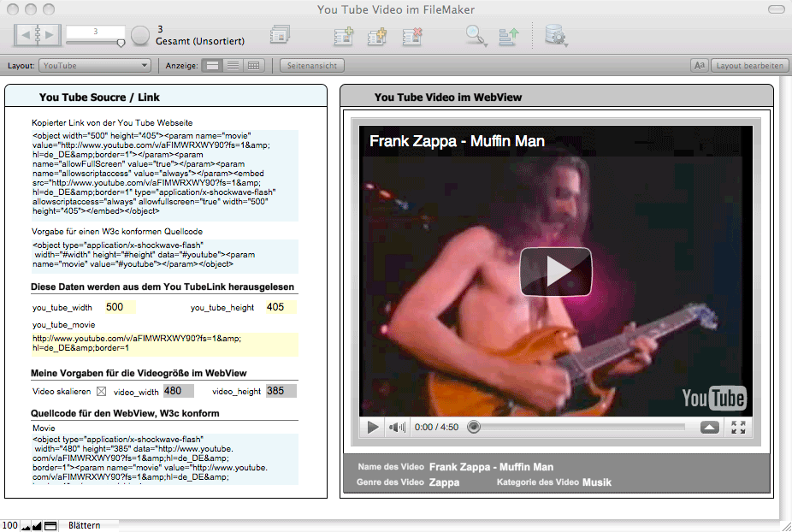
Task: Click the Layout bearbeiten button
Action: click(749, 65)
